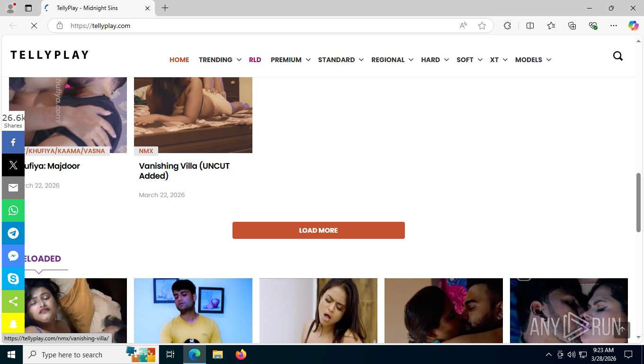The width and height of the screenshot is (644, 364).
Task: Click the page vertical scrollbar thumb
Action: tap(638, 202)
